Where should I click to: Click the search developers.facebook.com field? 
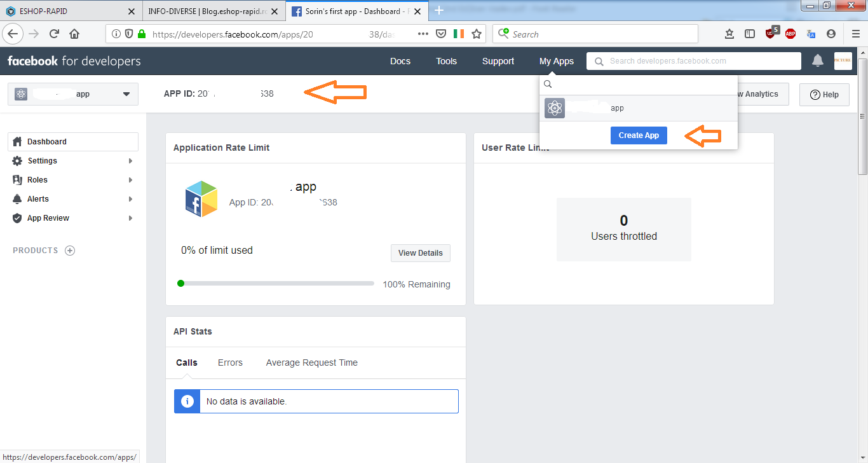[694, 61]
